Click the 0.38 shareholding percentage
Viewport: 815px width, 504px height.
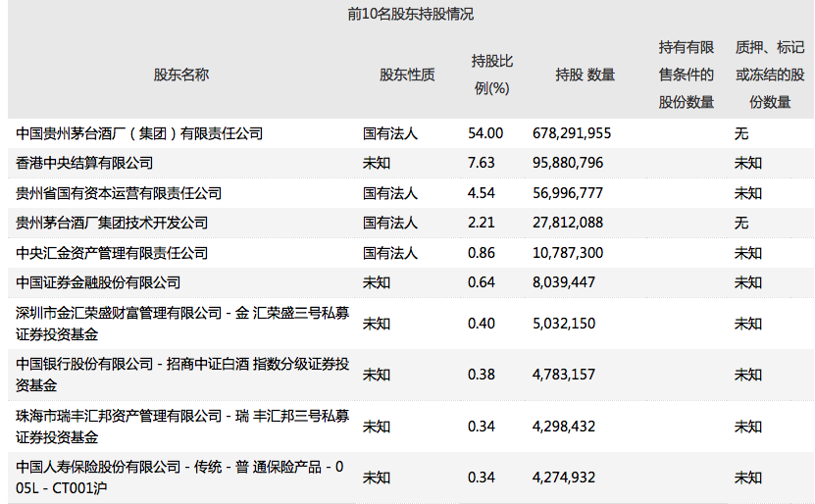(x=482, y=375)
